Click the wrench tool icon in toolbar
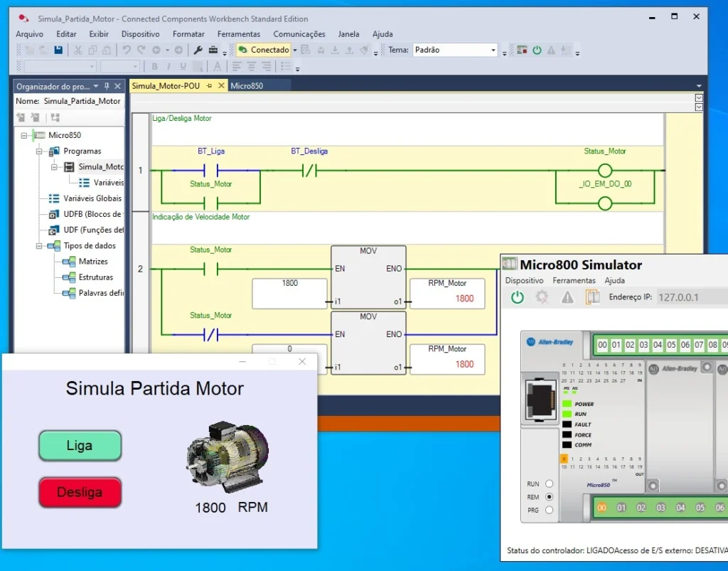728x571 pixels. (198, 50)
